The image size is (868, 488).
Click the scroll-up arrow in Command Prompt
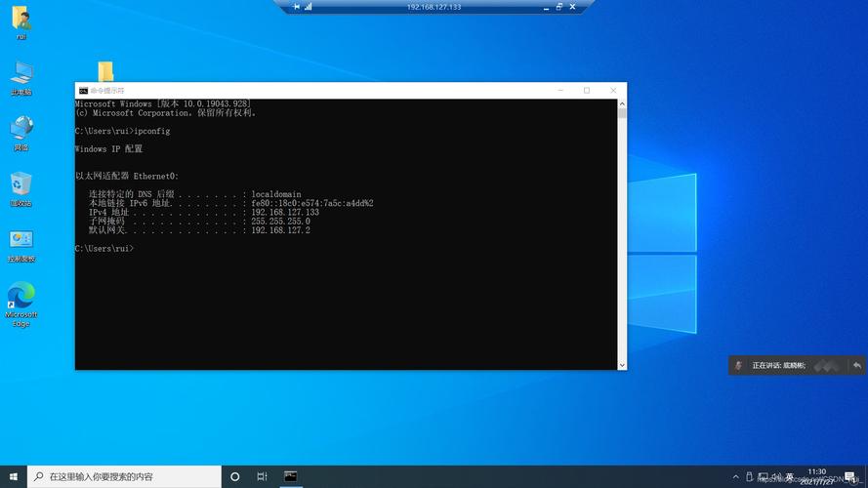(622, 104)
